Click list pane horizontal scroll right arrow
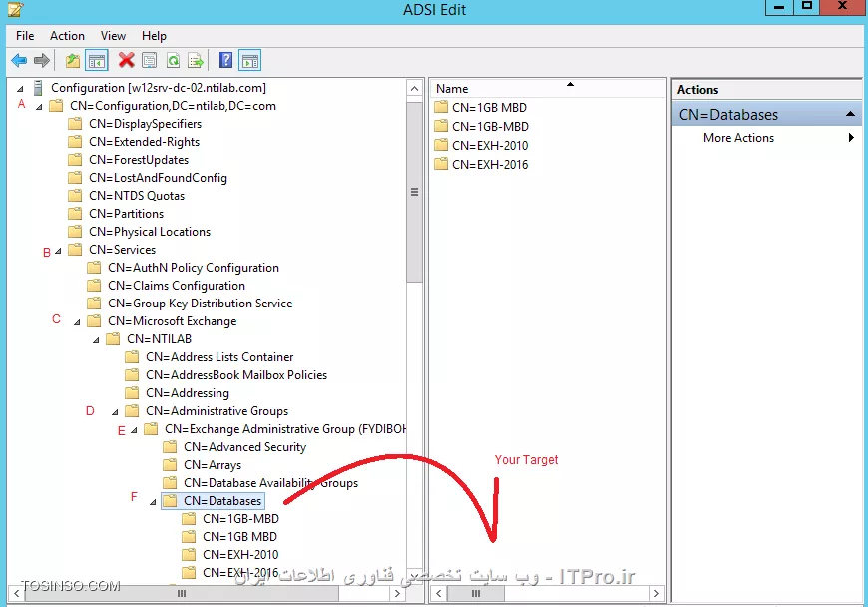 pos(656,593)
